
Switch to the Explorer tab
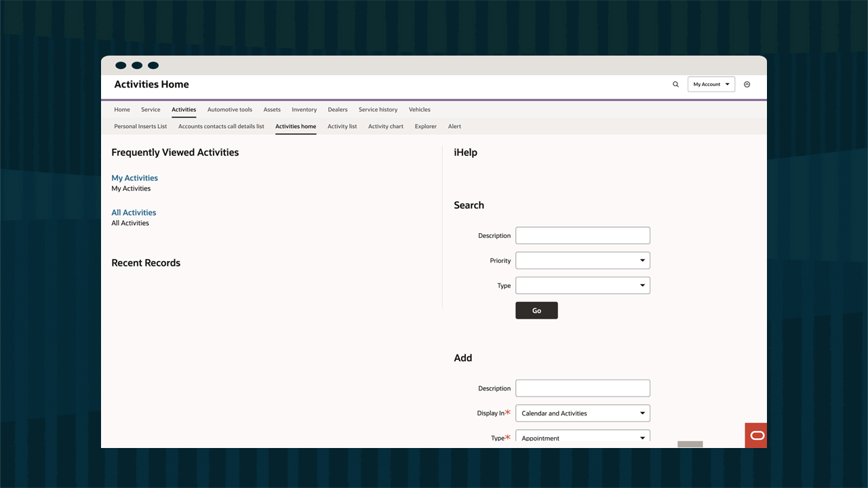(x=425, y=126)
